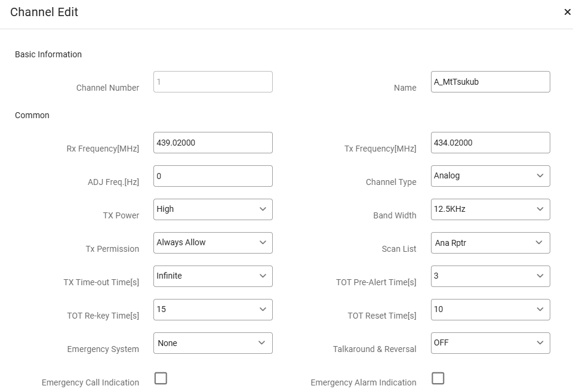The image size is (573, 392).
Task: Close the Channel Edit dialog
Action: (567, 12)
